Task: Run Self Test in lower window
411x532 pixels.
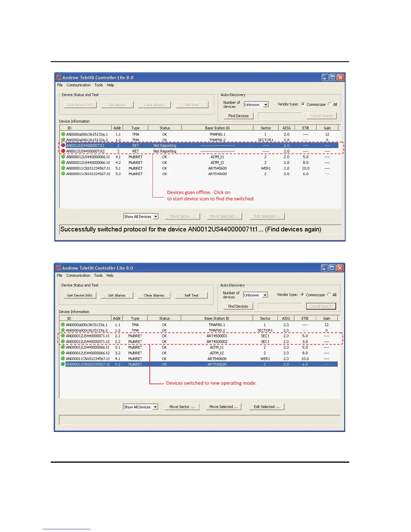Action: 191,296
